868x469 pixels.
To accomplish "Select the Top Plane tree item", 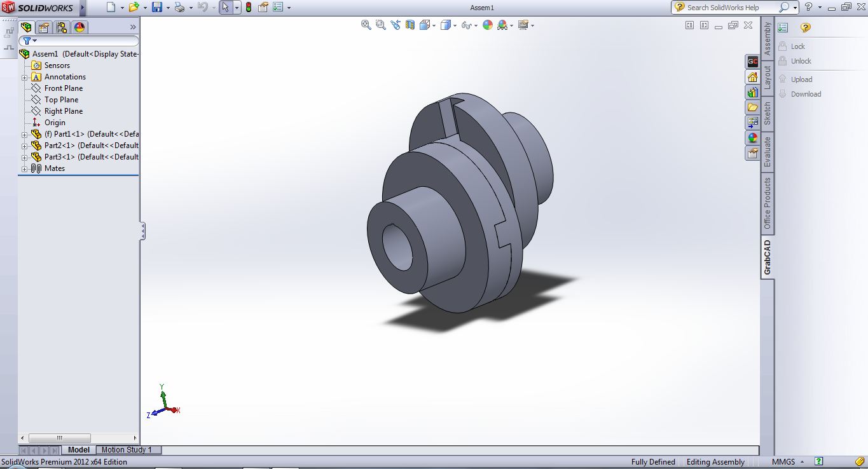I will (62, 100).
